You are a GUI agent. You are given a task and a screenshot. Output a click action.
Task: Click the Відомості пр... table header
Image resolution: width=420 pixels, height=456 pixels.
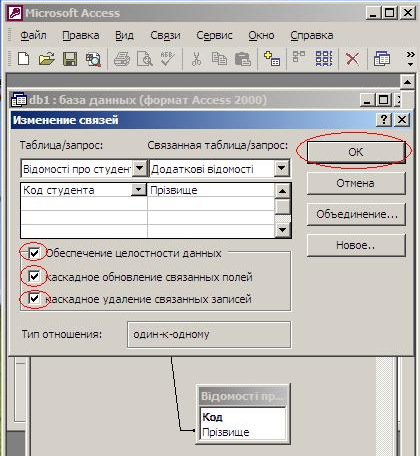click(x=243, y=396)
